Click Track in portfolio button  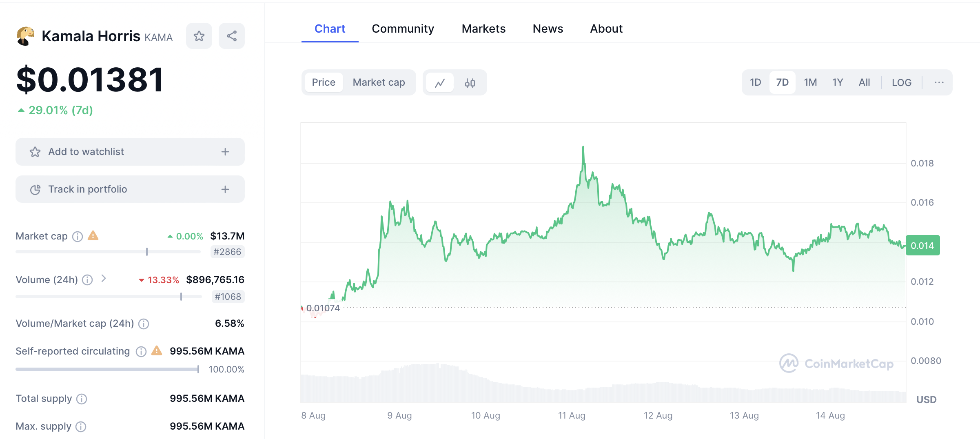130,189
